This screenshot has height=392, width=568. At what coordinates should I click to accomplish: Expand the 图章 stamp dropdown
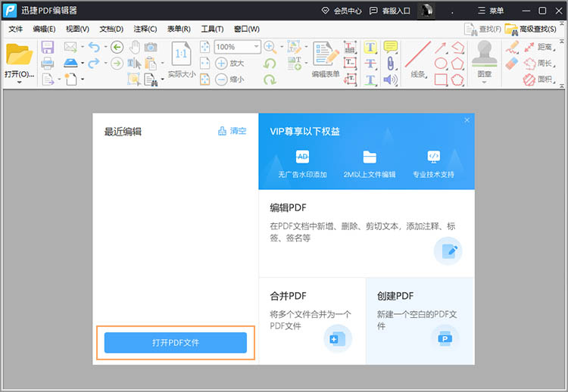[485, 82]
